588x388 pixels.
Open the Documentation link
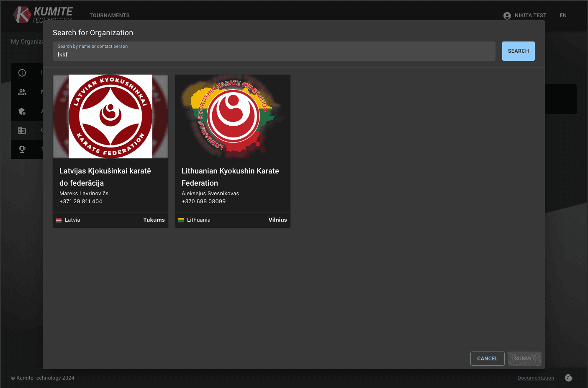(x=536, y=378)
